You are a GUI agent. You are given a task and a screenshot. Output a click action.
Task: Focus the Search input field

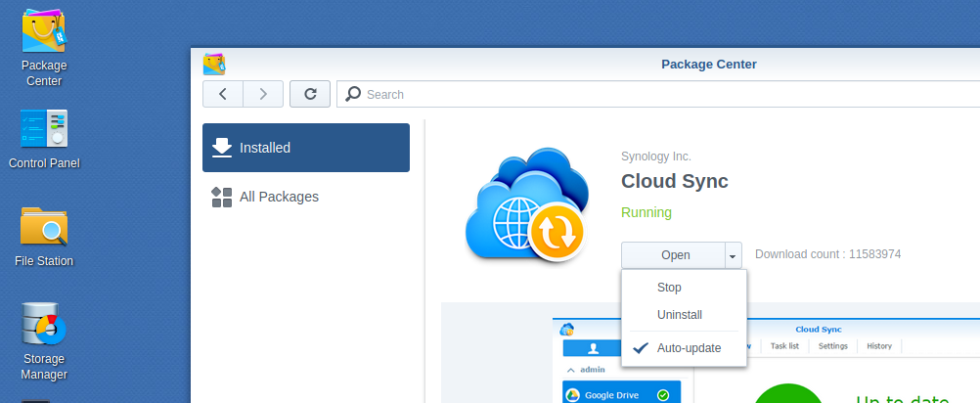pos(658,94)
